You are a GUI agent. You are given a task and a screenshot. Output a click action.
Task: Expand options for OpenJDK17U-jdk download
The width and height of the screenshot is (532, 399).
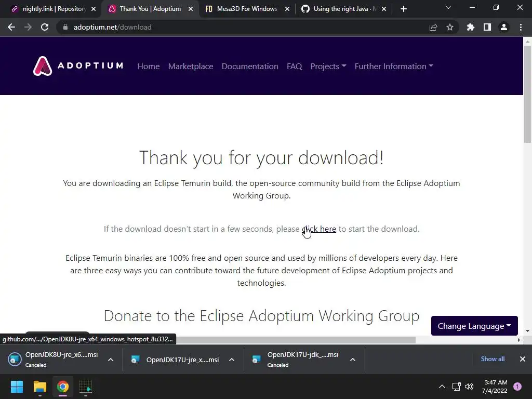tap(353, 360)
